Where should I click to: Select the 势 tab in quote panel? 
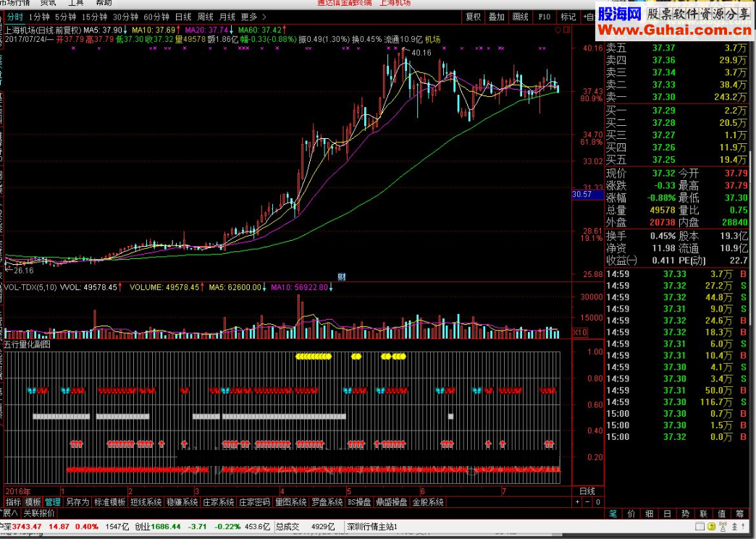pos(686,514)
